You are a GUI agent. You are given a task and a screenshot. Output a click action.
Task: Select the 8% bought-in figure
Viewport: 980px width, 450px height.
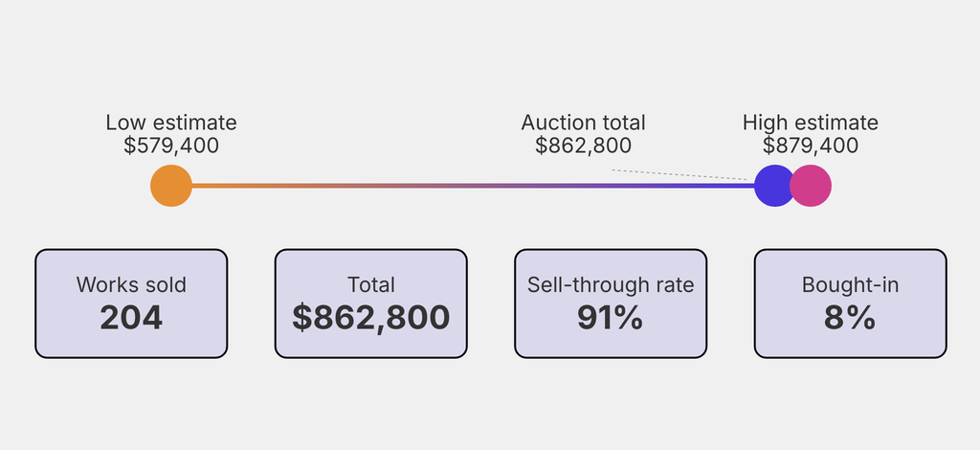pos(850,317)
